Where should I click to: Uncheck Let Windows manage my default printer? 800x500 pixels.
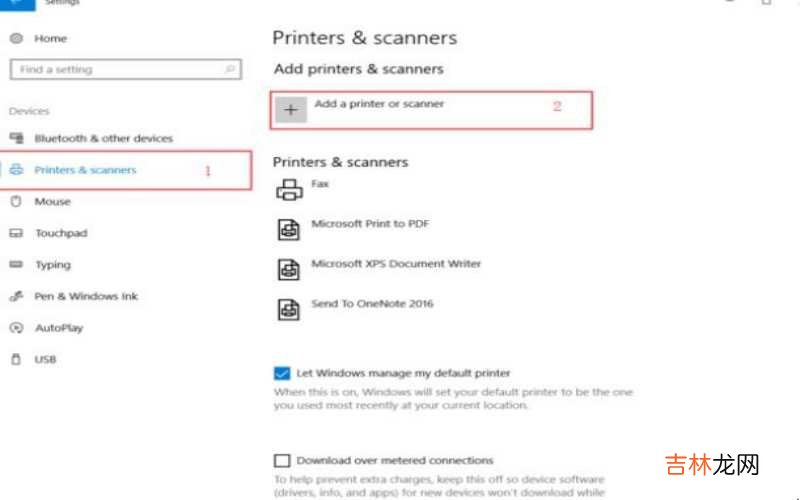[x=282, y=373]
